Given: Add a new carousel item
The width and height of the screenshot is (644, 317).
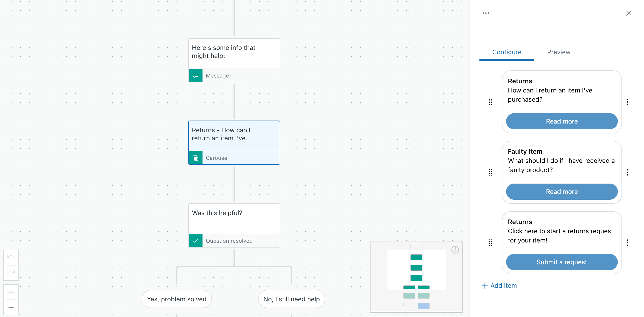Looking at the screenshot, I should 499,285.
